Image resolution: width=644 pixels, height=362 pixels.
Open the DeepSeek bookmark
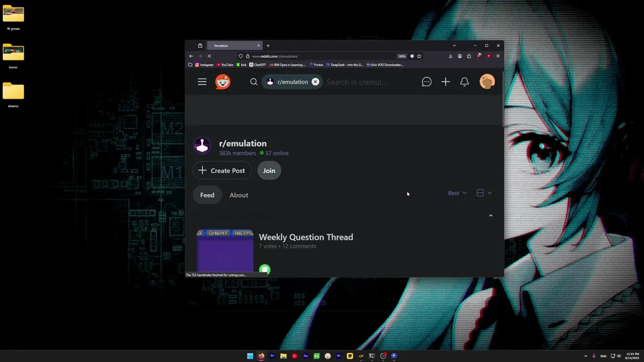tap(345, 65)
